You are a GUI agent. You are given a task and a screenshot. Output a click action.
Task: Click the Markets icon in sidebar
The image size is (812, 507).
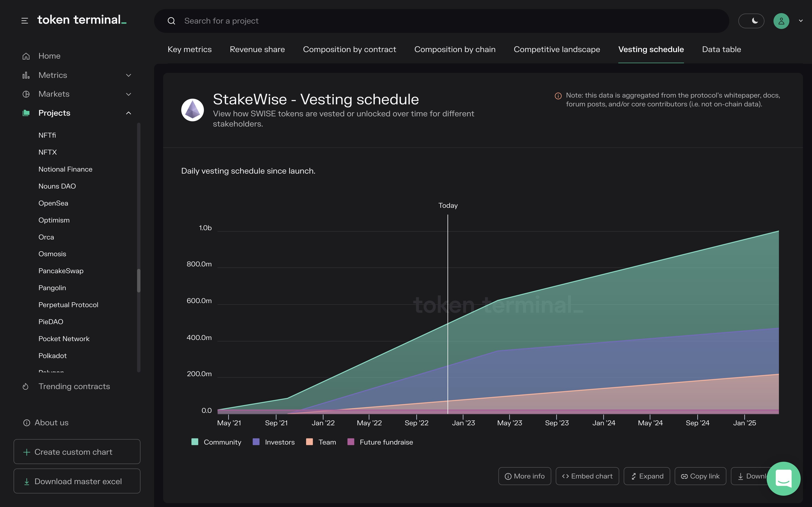pyautogui.click(x=26, y=94)
